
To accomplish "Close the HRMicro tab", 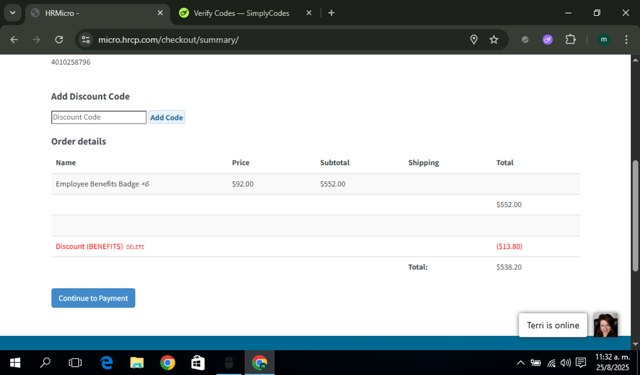I will point(160,13).
